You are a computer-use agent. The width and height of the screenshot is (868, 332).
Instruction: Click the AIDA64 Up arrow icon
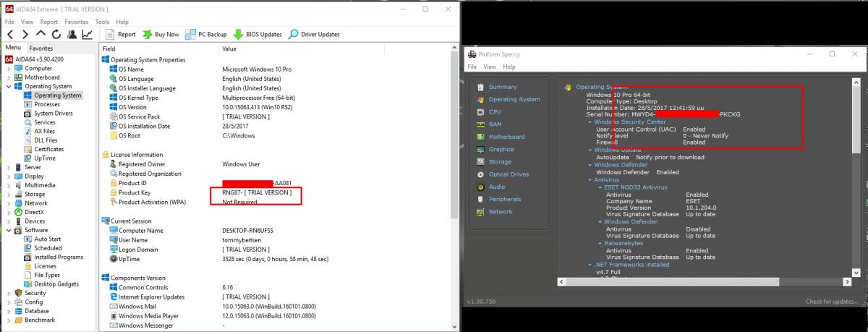[41, 34]
